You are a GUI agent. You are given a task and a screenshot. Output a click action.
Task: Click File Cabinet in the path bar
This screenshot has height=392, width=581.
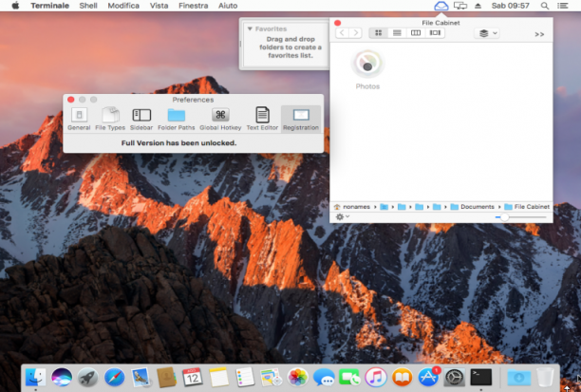(532, 207)
